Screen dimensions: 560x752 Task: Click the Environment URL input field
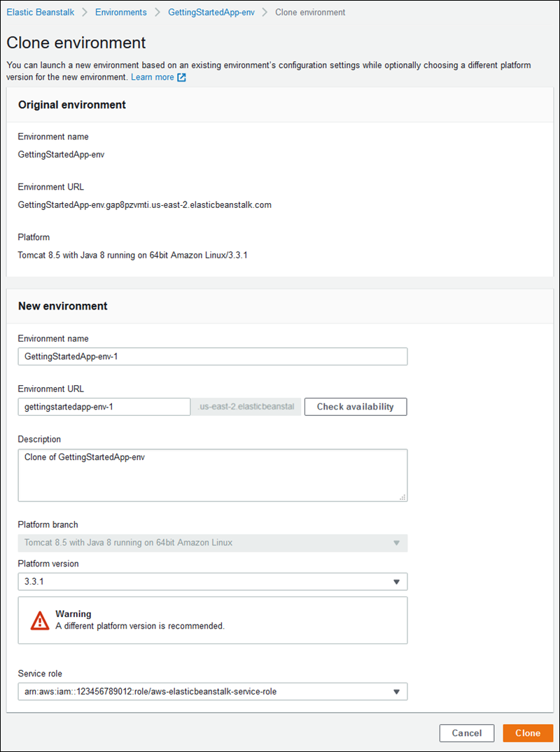coord(104,407)
